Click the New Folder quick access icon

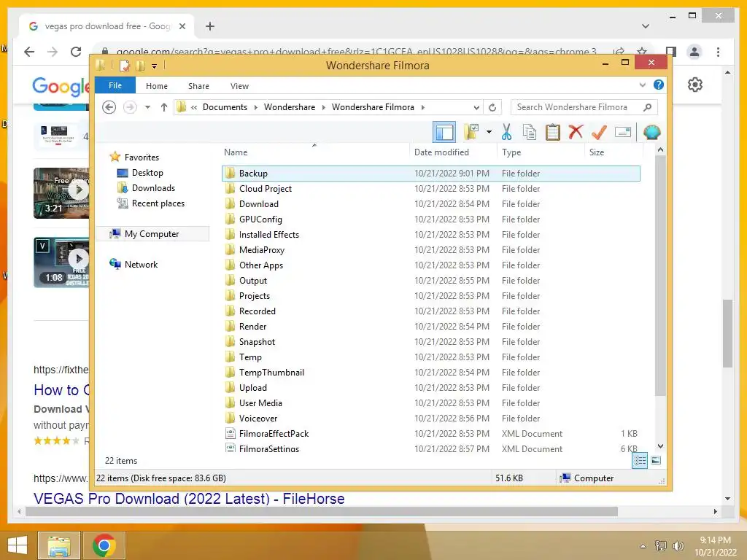[141, 65]
